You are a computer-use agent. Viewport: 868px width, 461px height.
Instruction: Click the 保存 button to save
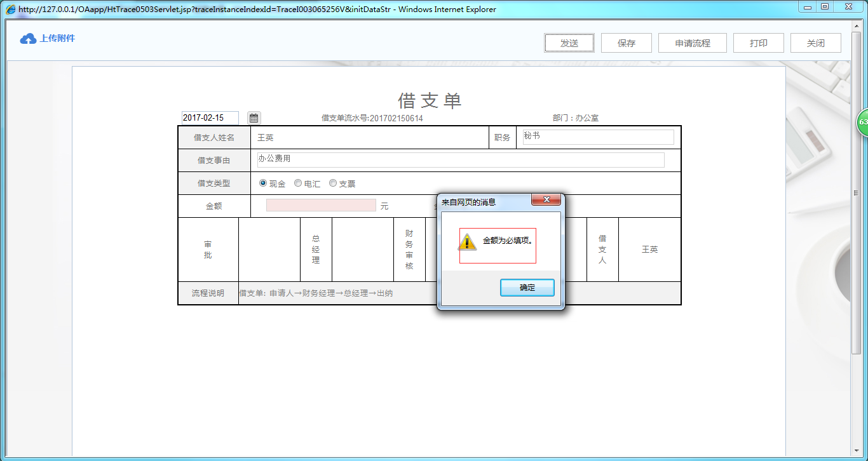(626, 43)
